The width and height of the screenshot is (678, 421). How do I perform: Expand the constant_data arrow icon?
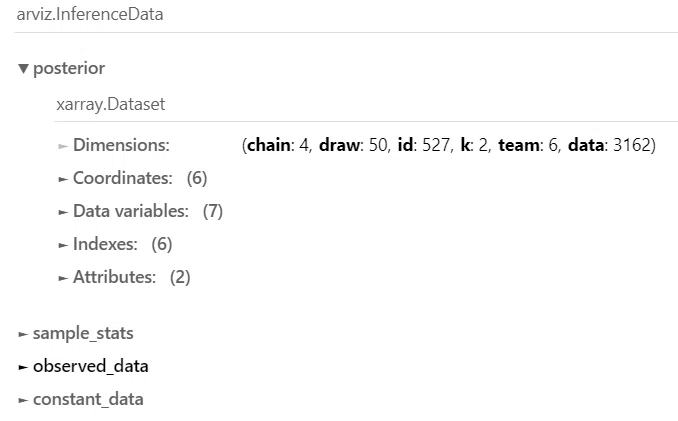pos(23,400)
